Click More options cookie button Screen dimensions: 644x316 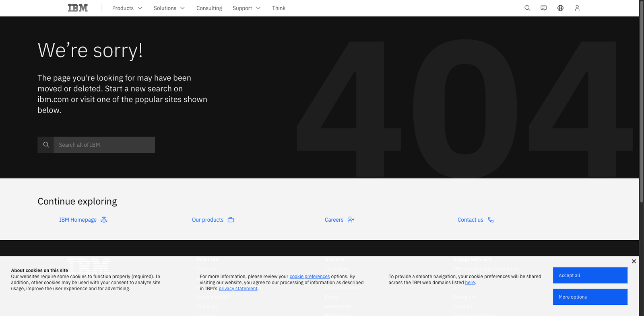pos(590,297)
